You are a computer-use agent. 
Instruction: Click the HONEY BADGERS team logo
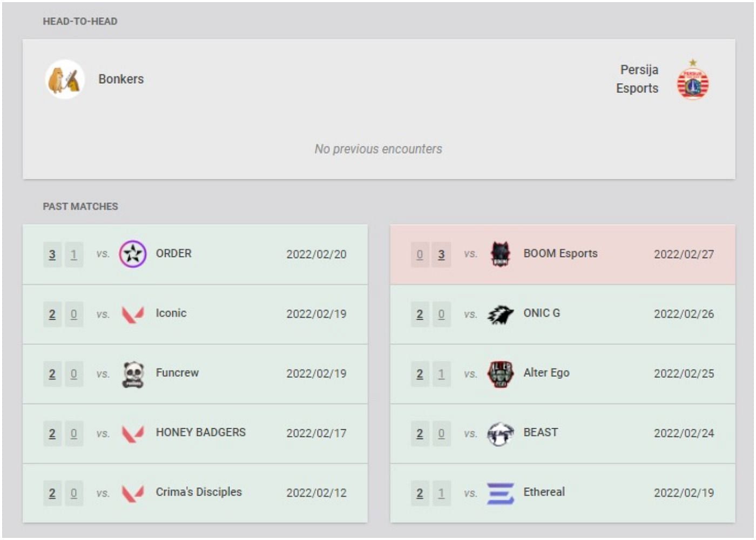133,434
